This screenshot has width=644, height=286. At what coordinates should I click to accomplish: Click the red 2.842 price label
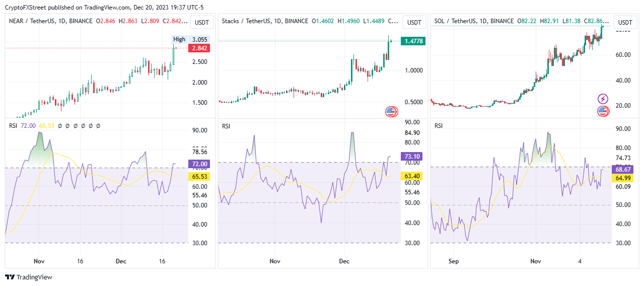(198, 48)
